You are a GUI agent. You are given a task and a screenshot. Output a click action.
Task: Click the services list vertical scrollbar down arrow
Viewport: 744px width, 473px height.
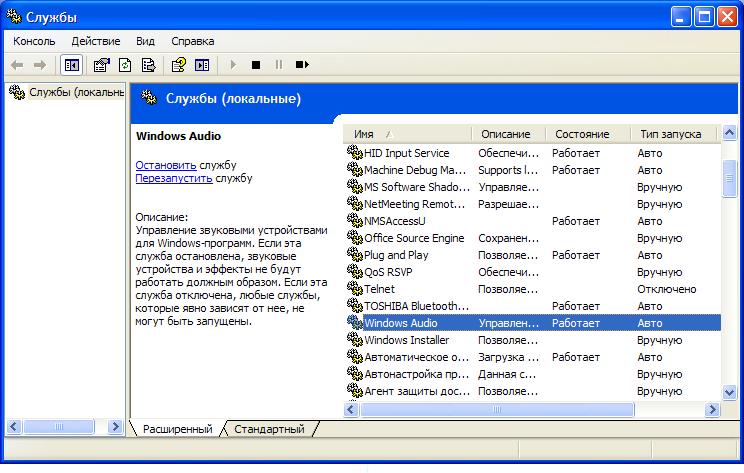(729, 392)
